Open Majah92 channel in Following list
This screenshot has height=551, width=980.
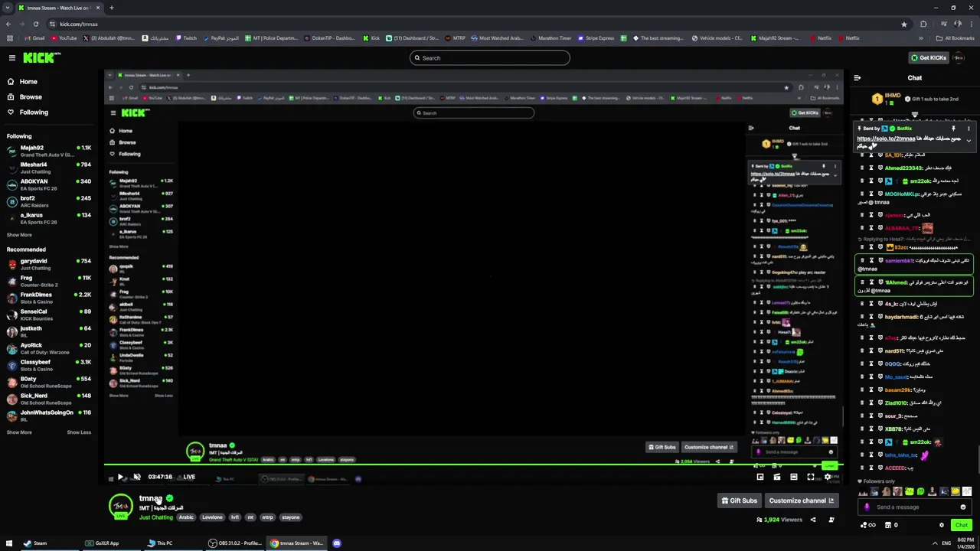click(x=49, y=151)
